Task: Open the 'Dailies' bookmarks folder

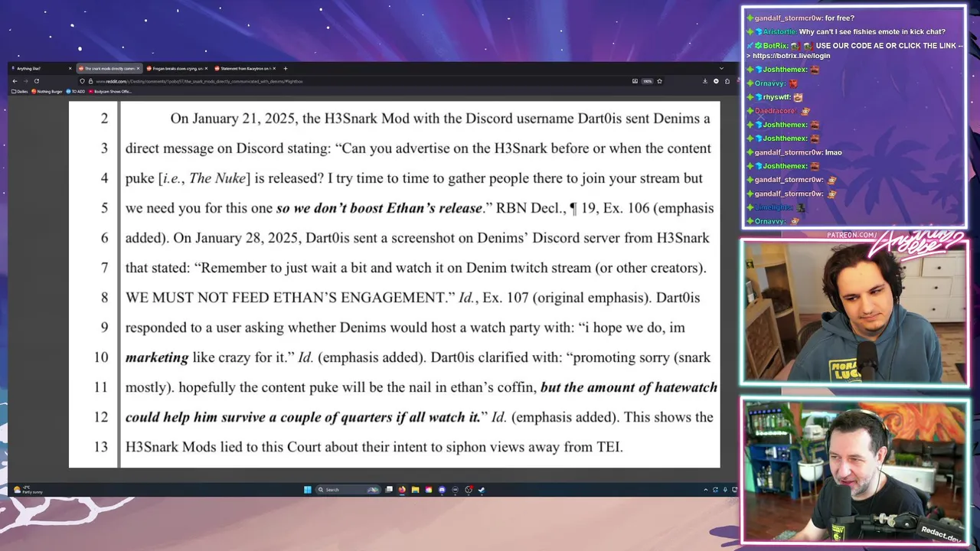Action: pyautogui.click(x=20, y=91)
